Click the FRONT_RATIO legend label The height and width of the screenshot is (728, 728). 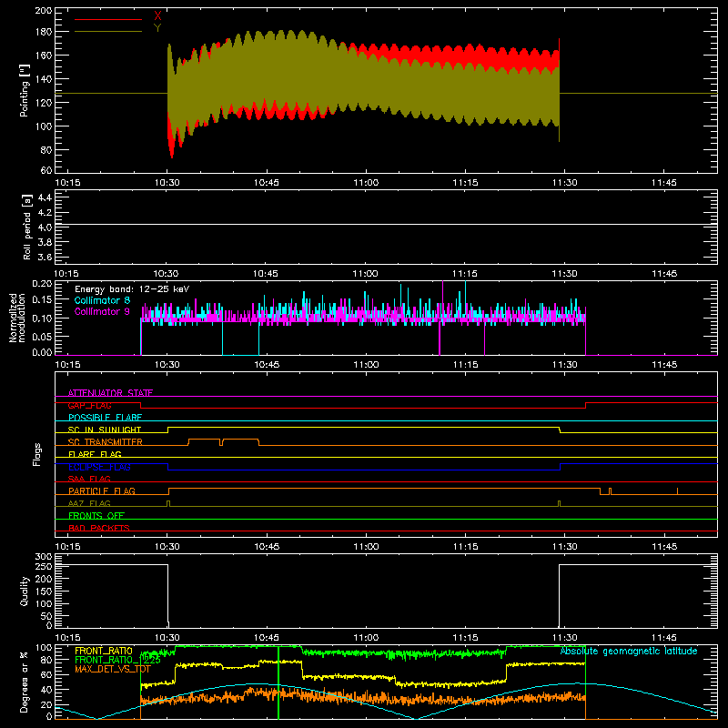(104, 651)
